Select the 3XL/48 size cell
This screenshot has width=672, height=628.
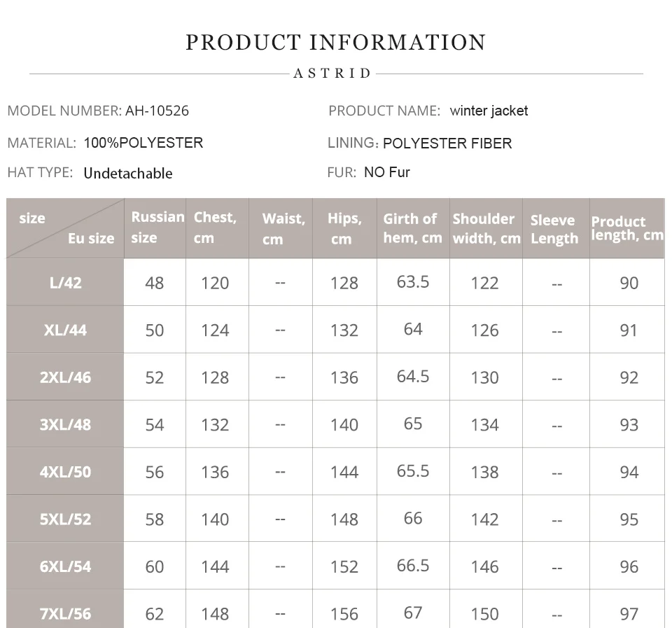[x=65, y=424]
